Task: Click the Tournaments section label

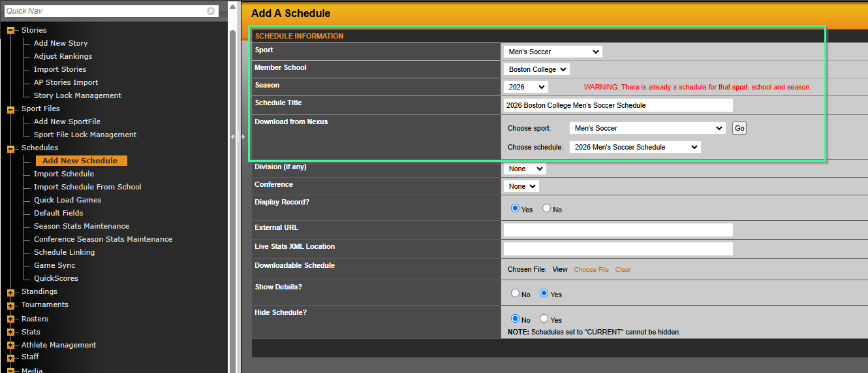Action: (x=45, y=304)
